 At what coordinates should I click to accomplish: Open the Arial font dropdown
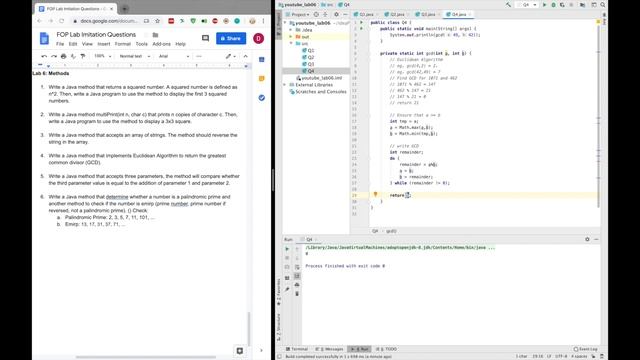(173, 56)
